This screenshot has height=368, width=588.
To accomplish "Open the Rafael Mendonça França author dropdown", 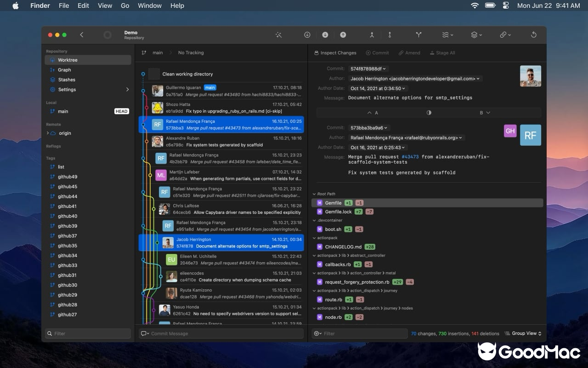I will 407,138.
